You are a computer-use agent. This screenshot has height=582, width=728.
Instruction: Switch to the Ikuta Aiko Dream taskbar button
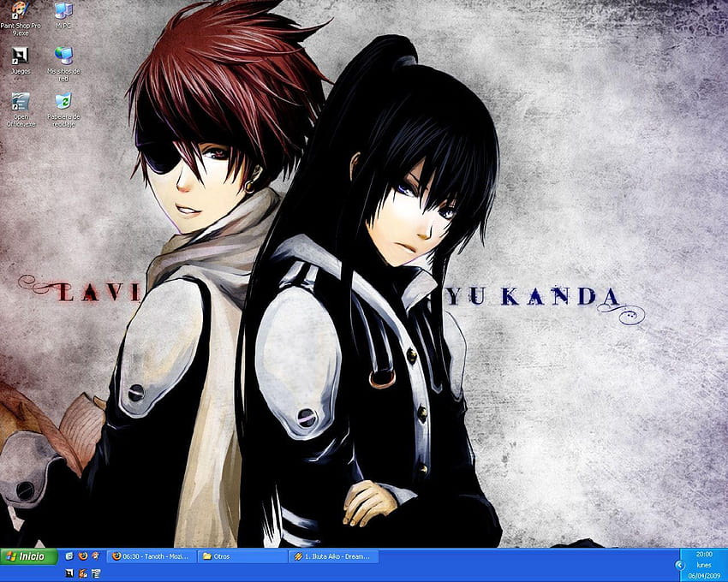point(333,556)
